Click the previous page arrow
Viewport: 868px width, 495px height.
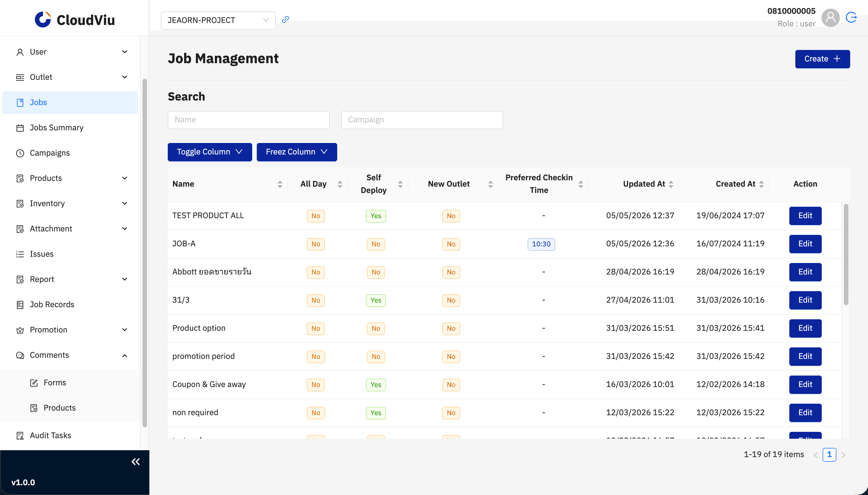click(815, 455)
